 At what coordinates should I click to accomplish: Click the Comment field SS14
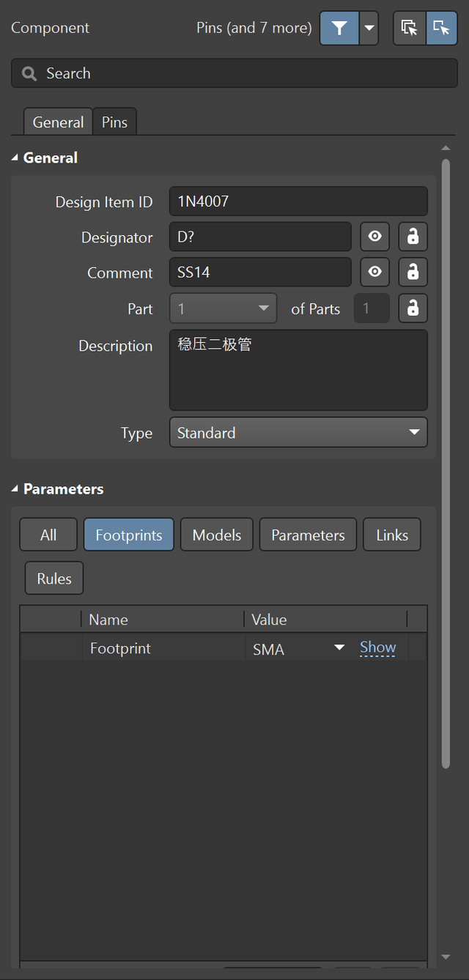click(260, 272)
